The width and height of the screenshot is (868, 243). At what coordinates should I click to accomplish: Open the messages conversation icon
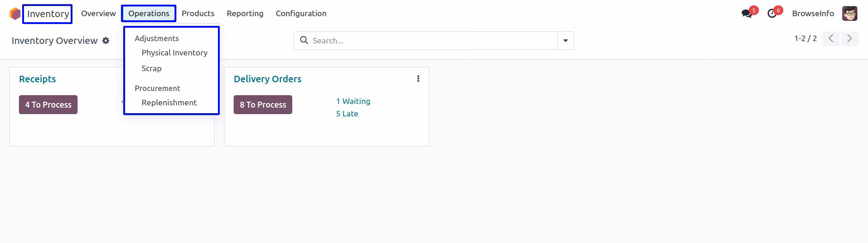(747, 13)
